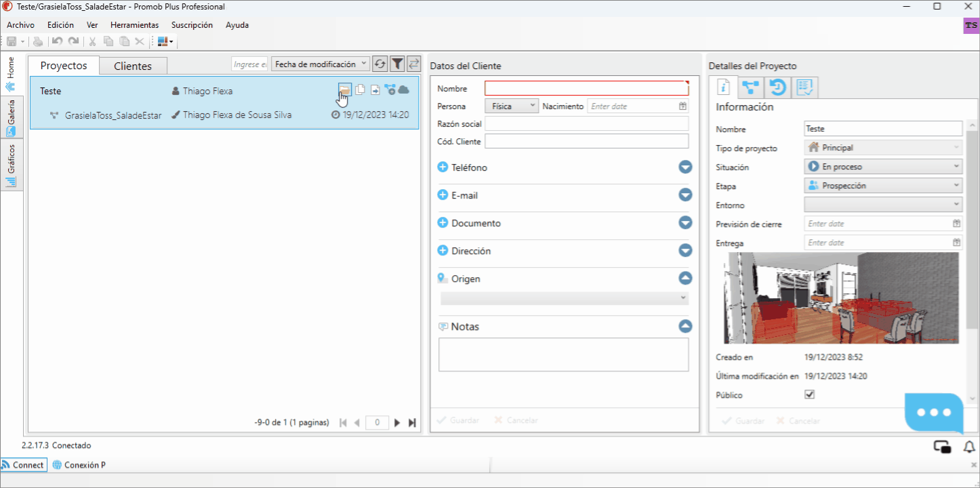Viewport: 980px width, 488px height.
Task: Switch to the Clientes tab
Action: point(133,66)
